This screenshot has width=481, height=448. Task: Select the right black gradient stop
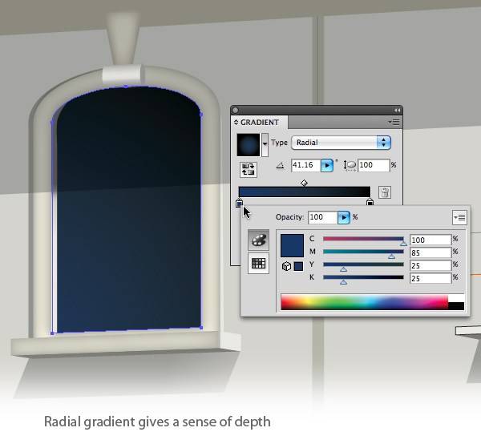click(370, 203)
